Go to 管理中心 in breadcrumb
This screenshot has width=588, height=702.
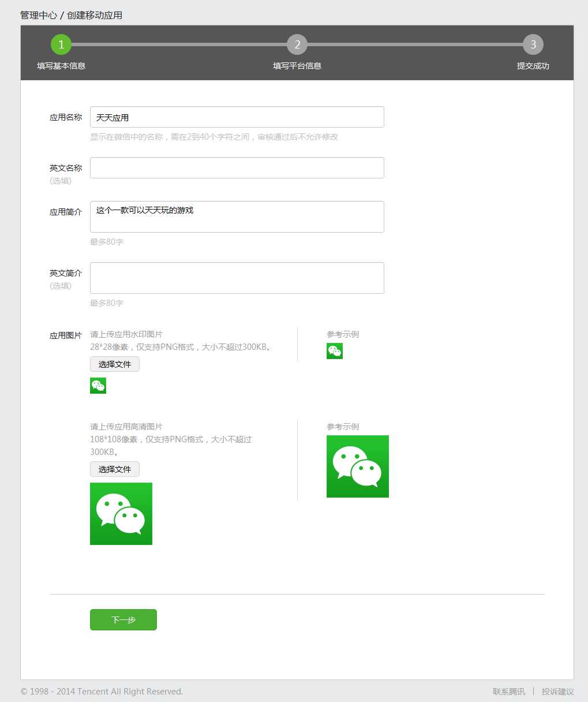(39, 16)
